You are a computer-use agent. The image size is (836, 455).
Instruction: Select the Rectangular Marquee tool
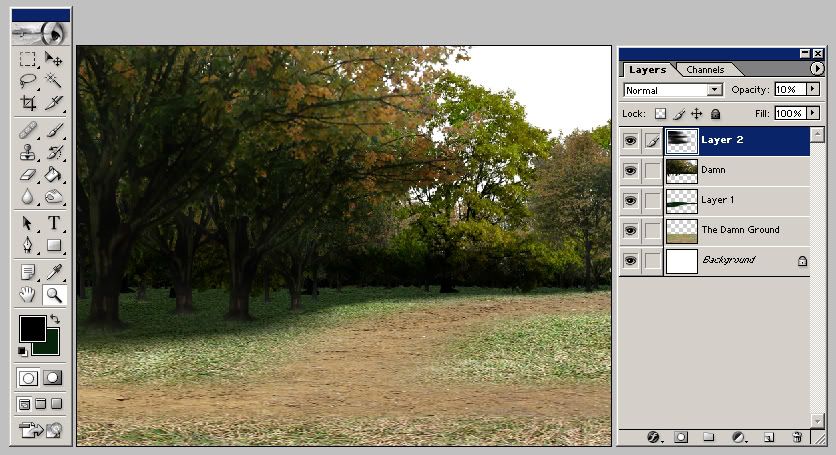pos(28,60)
